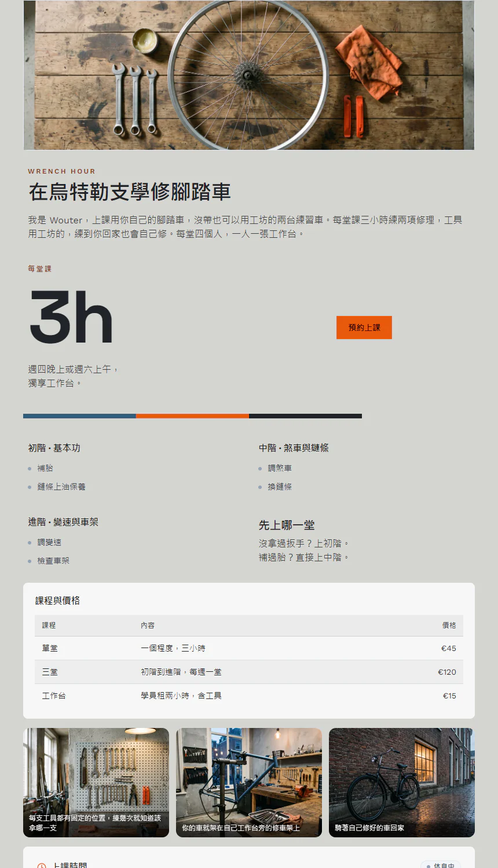Image resolution: width=498 pixels, height=868 pixels.
Task: Click the 檢查車架 list item
Action: click(x=53, y=561)
